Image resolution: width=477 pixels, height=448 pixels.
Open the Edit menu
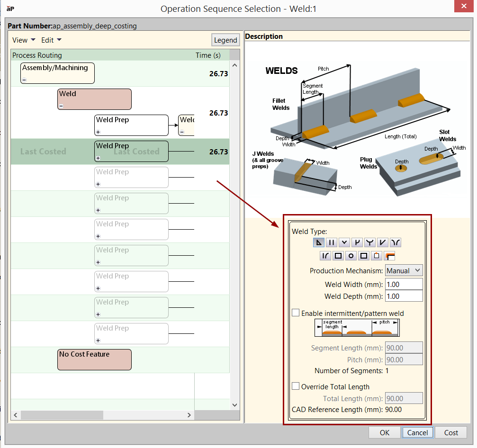51,40
